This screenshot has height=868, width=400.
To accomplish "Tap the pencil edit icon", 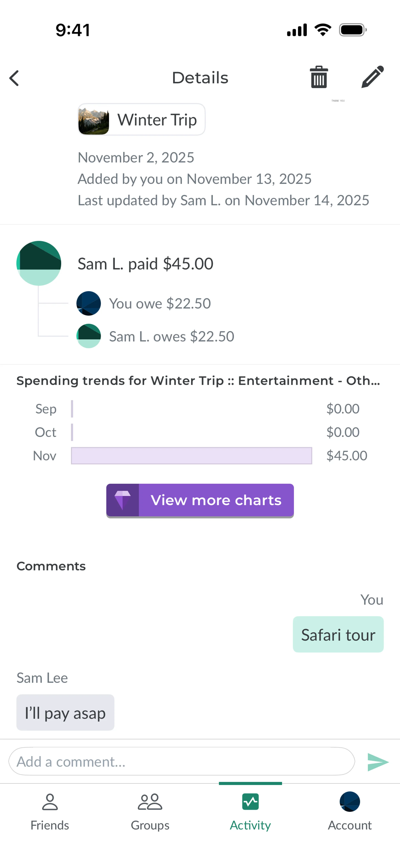I will tap(372, 77).
